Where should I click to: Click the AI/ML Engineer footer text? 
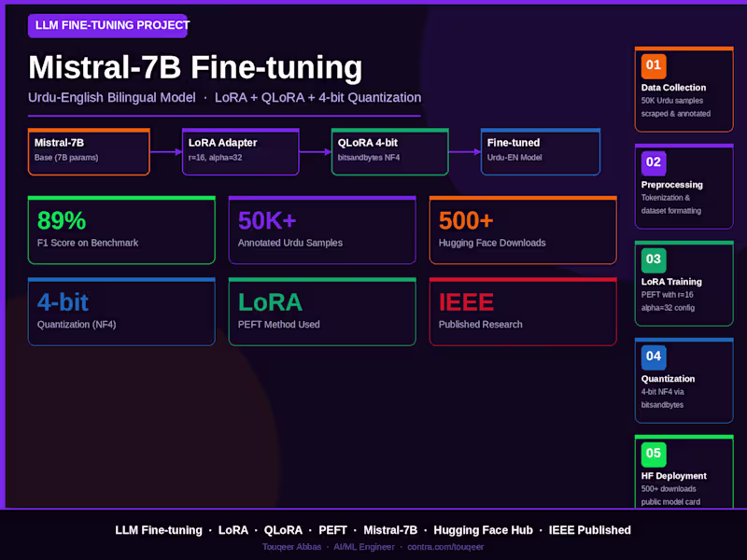pos(364,547)
